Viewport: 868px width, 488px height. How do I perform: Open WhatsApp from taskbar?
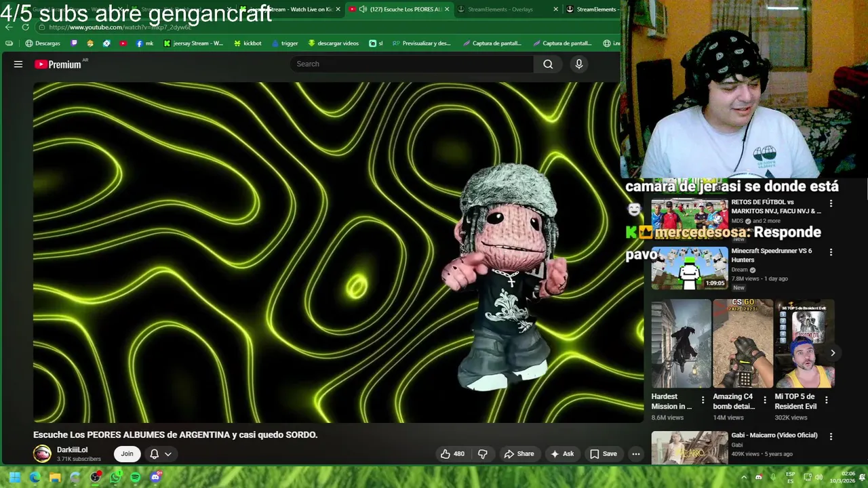point(115,477)
